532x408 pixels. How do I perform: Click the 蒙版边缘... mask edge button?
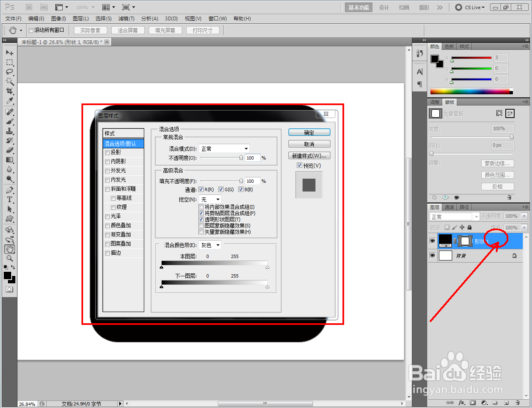pyautogui.click(x=498, y=163)
